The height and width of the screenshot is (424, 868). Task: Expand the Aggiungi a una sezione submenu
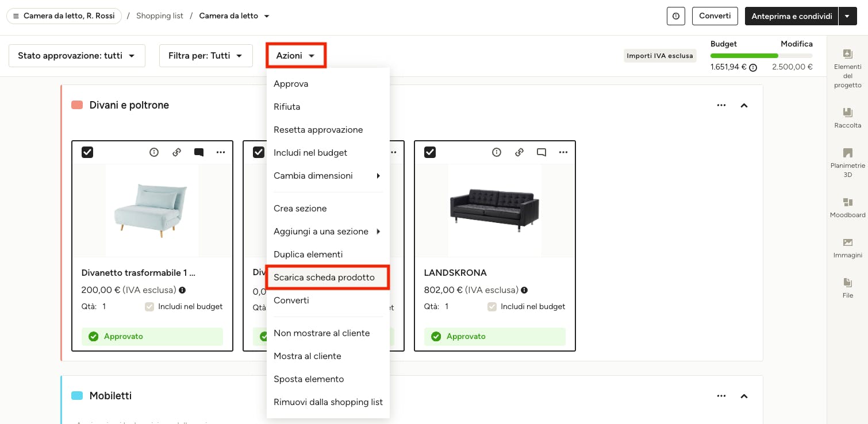coord(328,232)
